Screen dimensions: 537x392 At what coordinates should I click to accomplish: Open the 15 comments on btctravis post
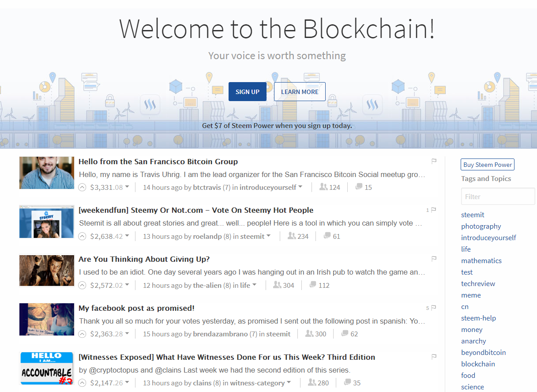pyautogui.click(x=364, y=187)
